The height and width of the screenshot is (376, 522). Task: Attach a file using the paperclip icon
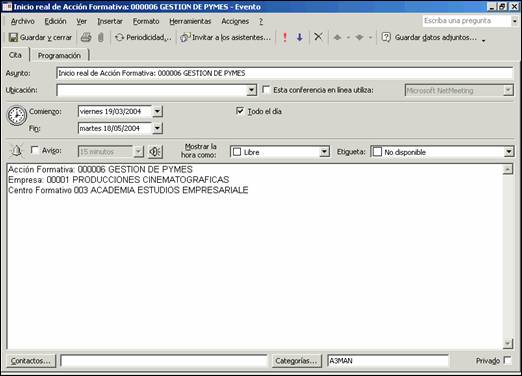coord(101,38)
